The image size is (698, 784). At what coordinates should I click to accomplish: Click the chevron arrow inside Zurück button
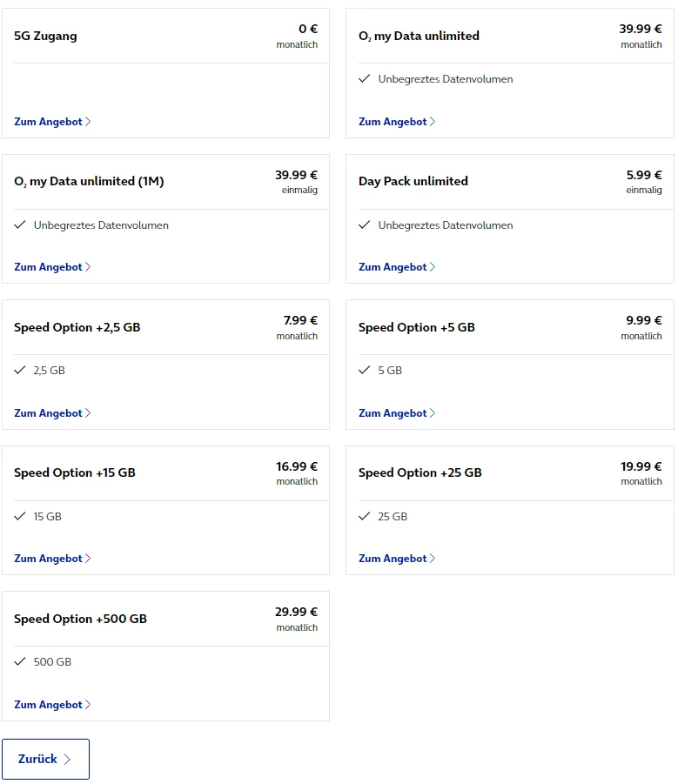point(68,760)
